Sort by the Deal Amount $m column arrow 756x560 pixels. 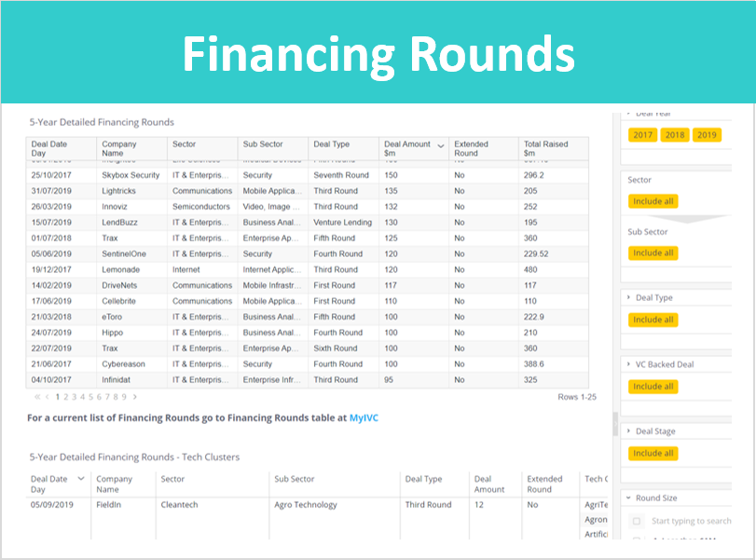point(440,145)
